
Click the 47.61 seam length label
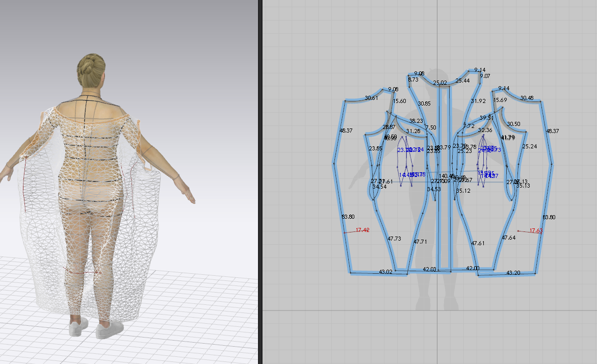(x=478, y=243)
